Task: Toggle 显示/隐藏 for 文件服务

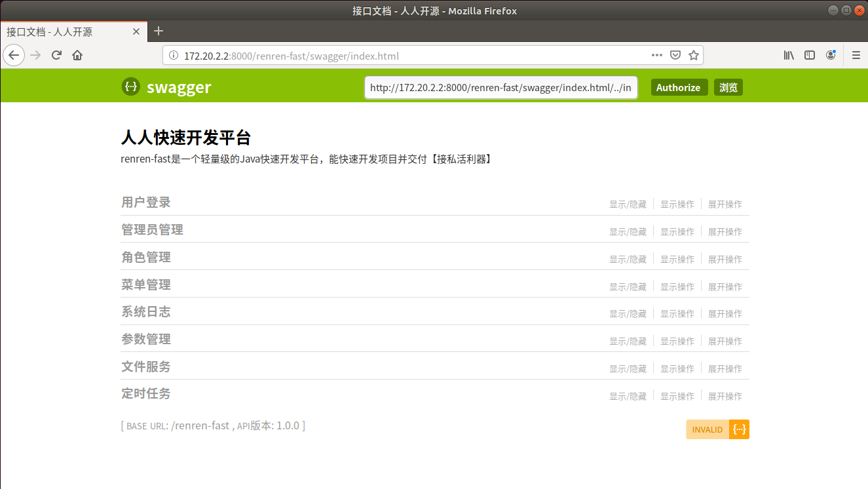Action: [x=628, y=369]
